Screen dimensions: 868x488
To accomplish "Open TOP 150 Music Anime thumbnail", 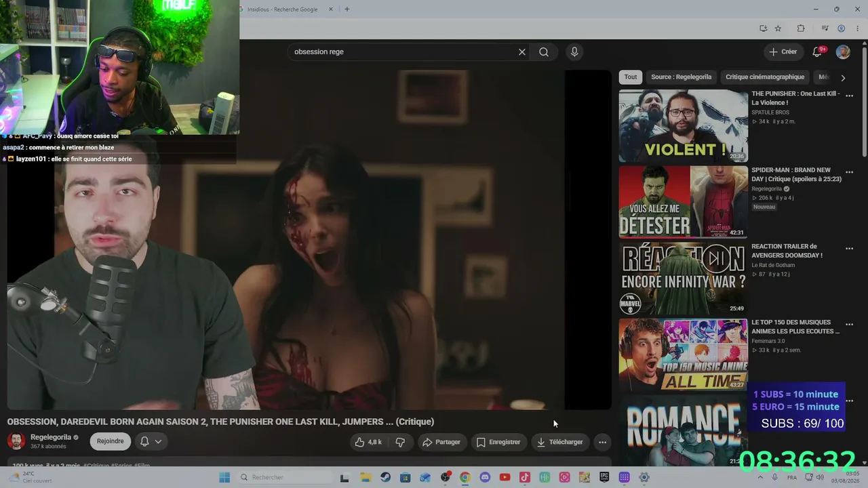I will [x=683, y=355].
